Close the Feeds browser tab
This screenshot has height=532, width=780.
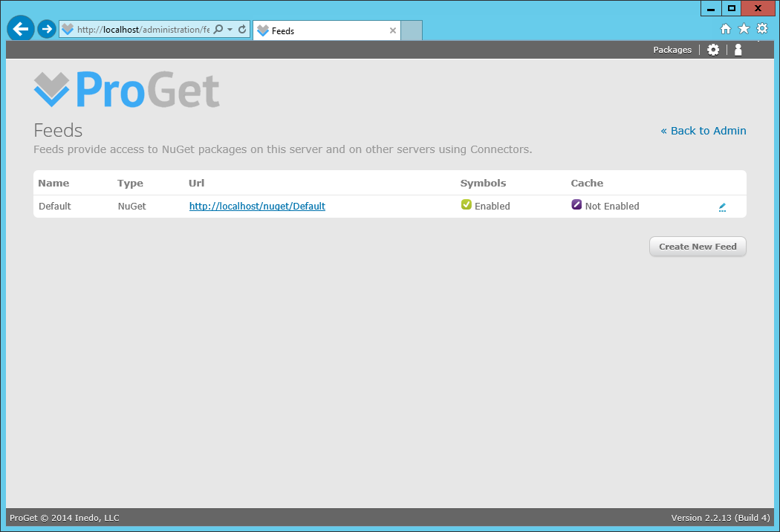coord(392,30)
